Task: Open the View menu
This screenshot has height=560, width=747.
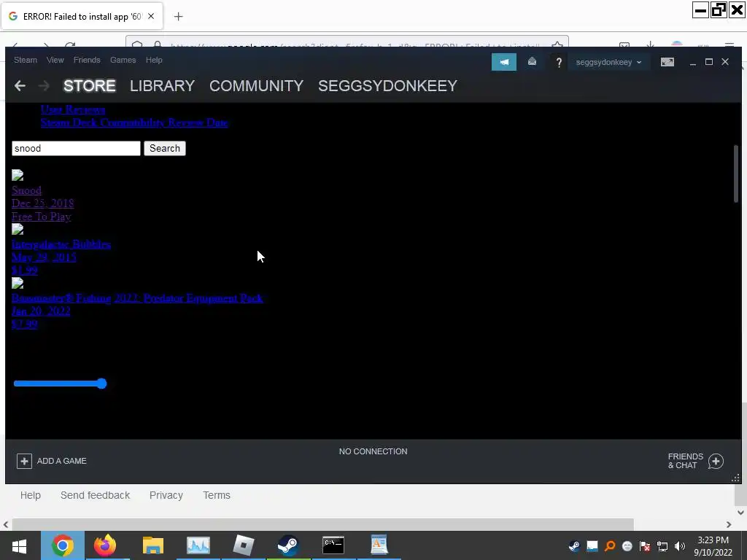Action: pyautogui.click(x=55, y=60)
